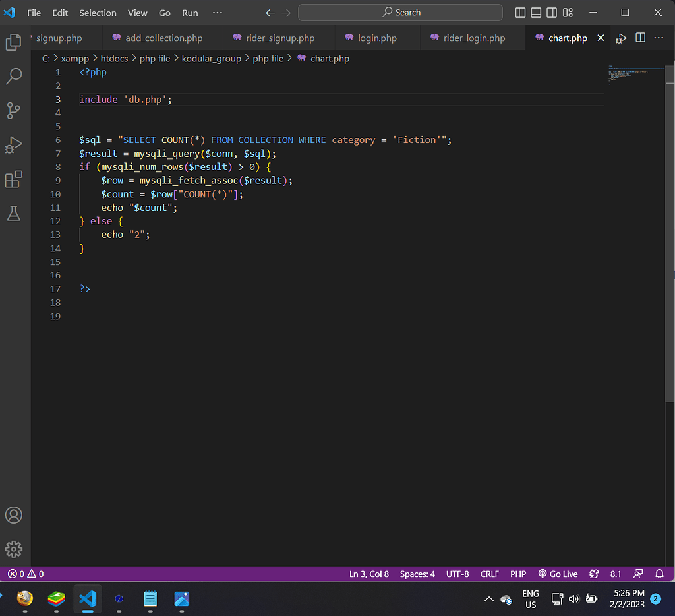Toggle the Split Editor layout button
The image size is (675, 616).
[x=640, y=38]
